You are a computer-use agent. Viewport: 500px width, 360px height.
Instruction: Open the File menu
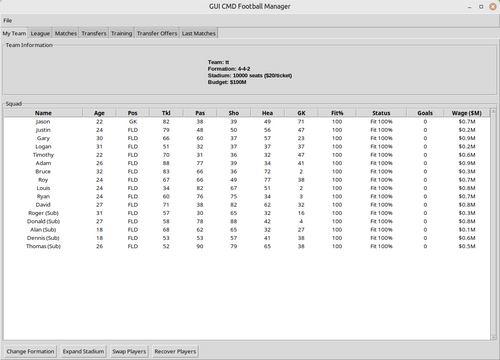pyautogui.click(x=8, y=21)
